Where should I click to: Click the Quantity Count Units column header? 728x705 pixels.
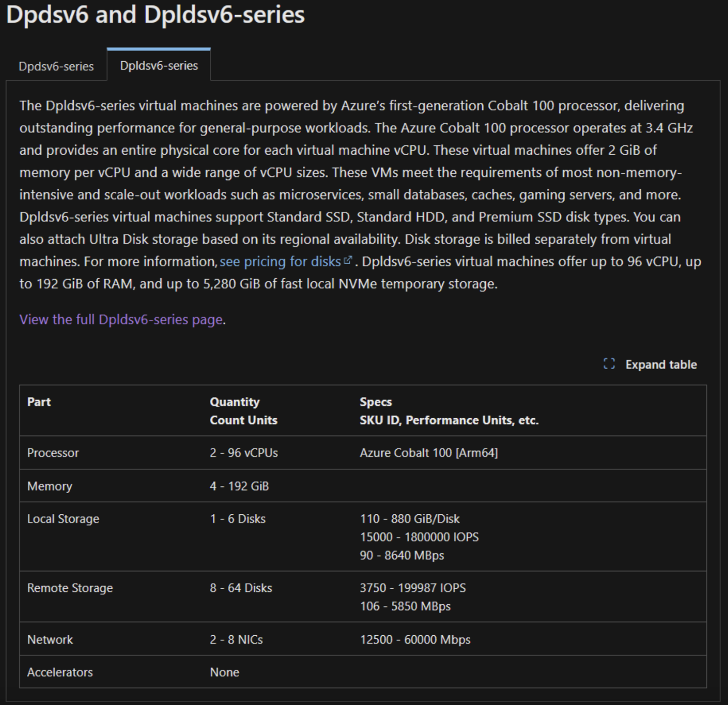click(243, 411)
